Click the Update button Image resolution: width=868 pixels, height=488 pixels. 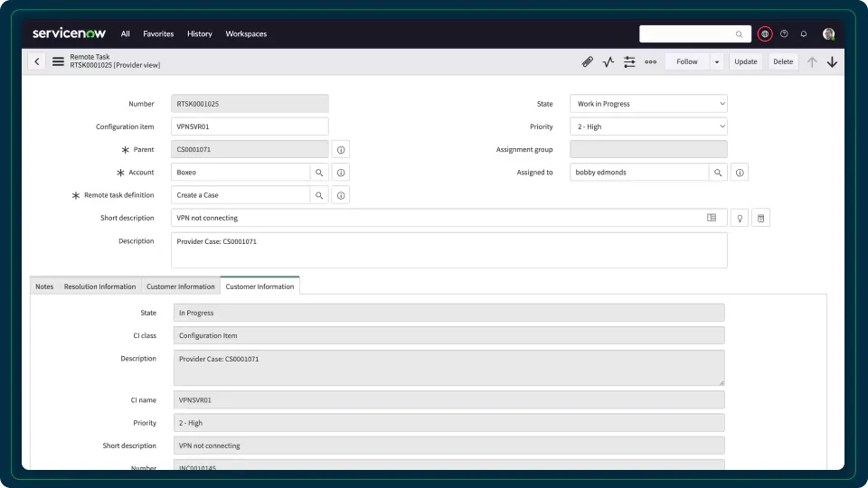click(746, 62)
